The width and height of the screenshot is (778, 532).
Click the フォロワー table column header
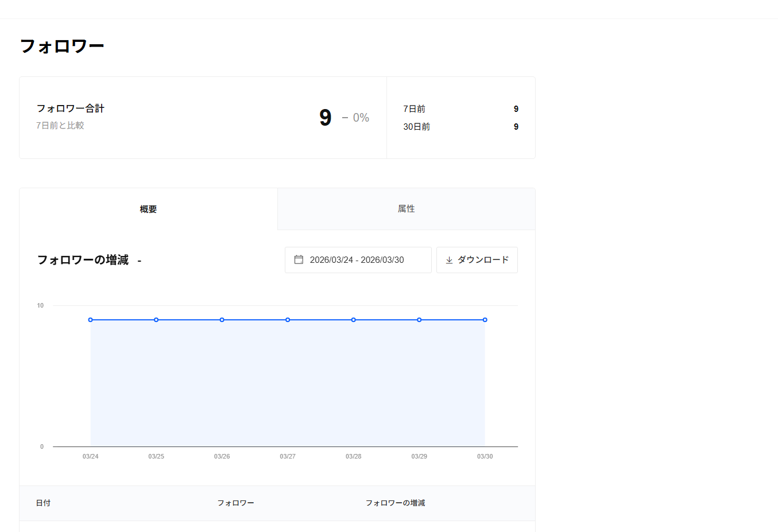(235, 503)
